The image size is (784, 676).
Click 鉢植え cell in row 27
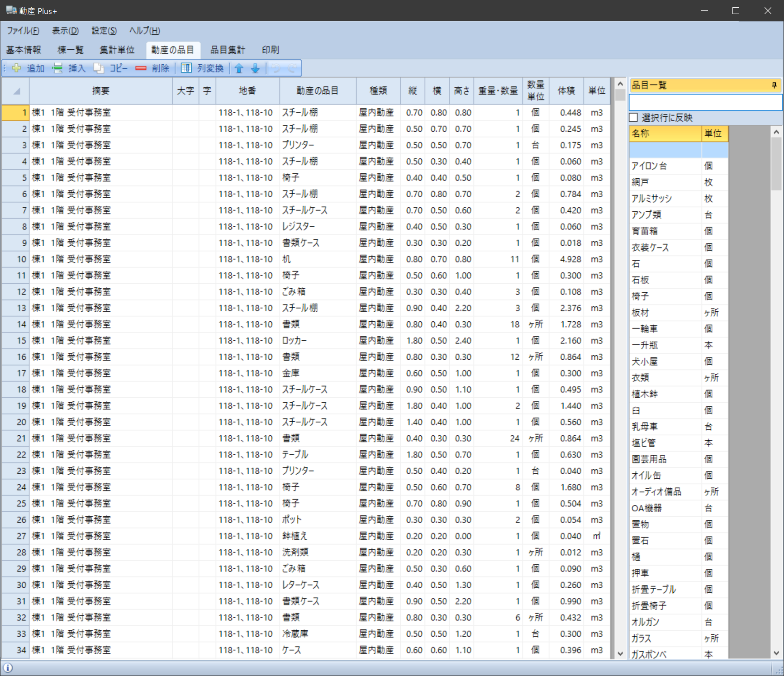pos(318,536)
